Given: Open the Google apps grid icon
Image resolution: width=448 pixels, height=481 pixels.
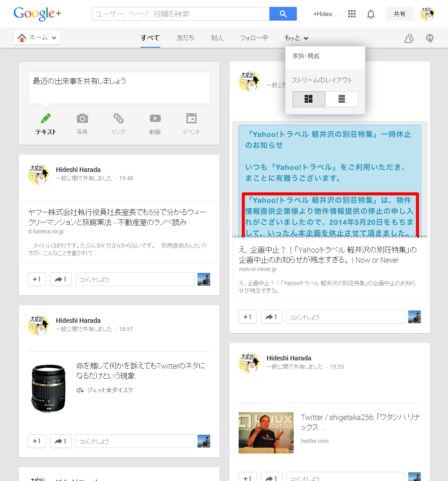Looking at the screenshot, I should 352,14.
